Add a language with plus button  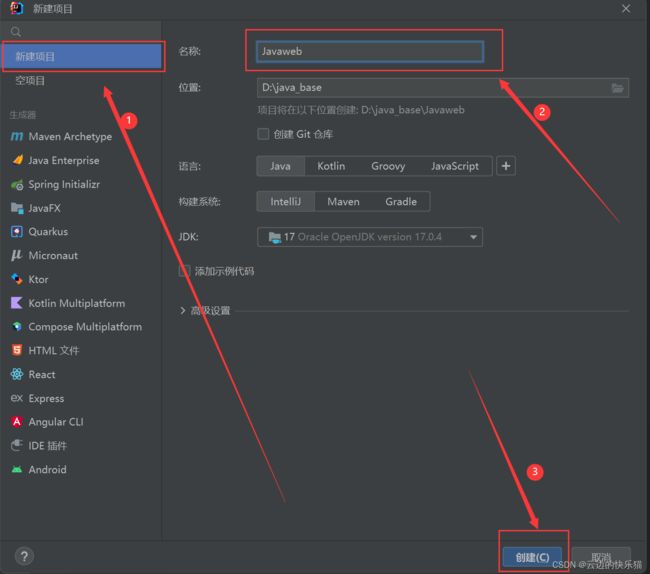506,166
